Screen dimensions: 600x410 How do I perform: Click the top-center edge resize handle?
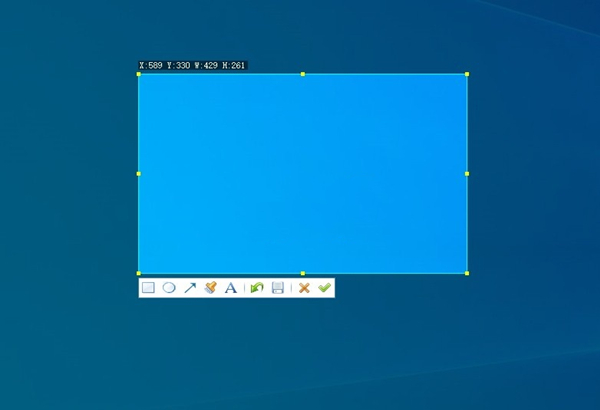303,74
